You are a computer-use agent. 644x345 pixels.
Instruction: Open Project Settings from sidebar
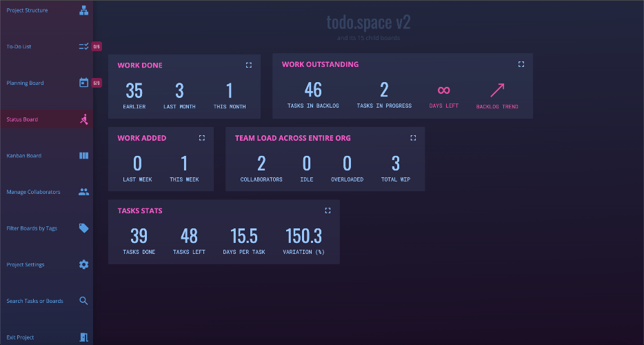pyautogui.click(x=26, y=264)
